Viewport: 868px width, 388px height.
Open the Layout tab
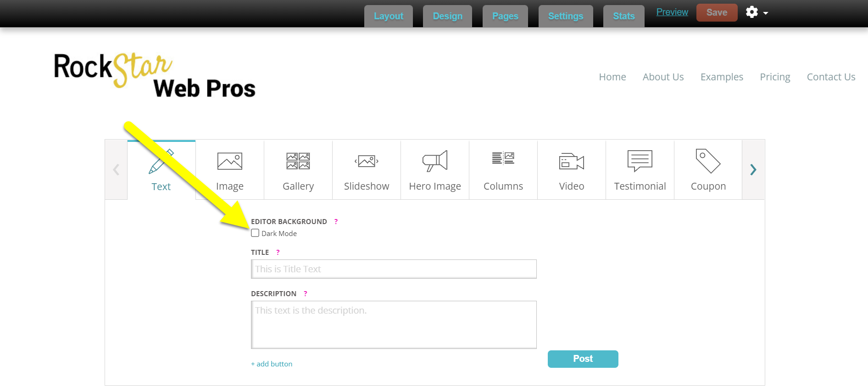click(x=389, y=16)
